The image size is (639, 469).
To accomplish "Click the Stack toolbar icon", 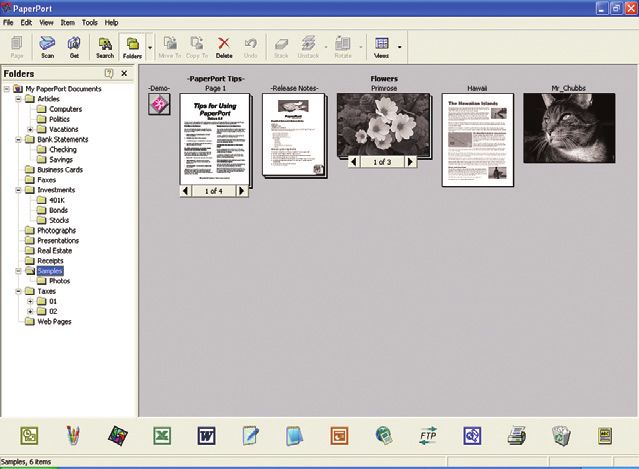I will coord(281,47).
